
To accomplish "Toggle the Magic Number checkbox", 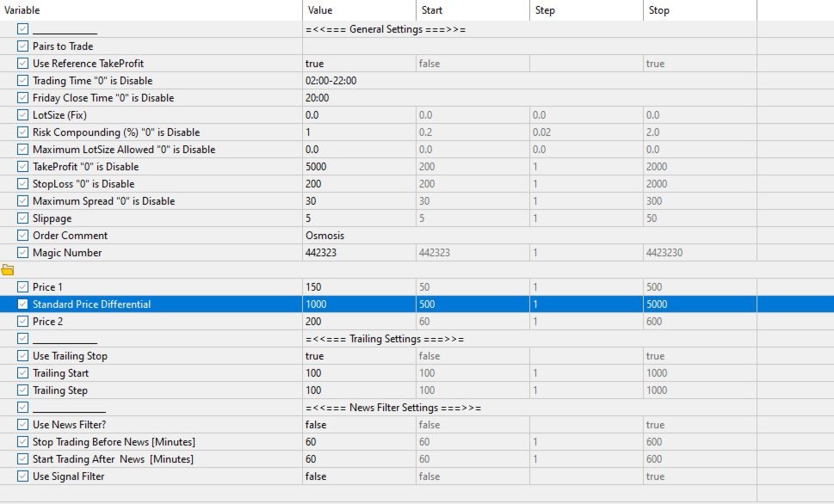I will (22, 253).
